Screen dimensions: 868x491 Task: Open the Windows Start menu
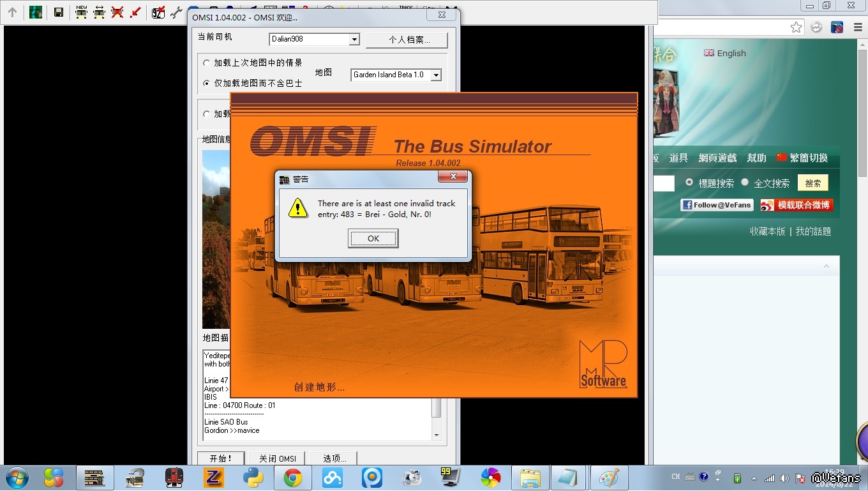pyautogui.click(x=17, y=478)
